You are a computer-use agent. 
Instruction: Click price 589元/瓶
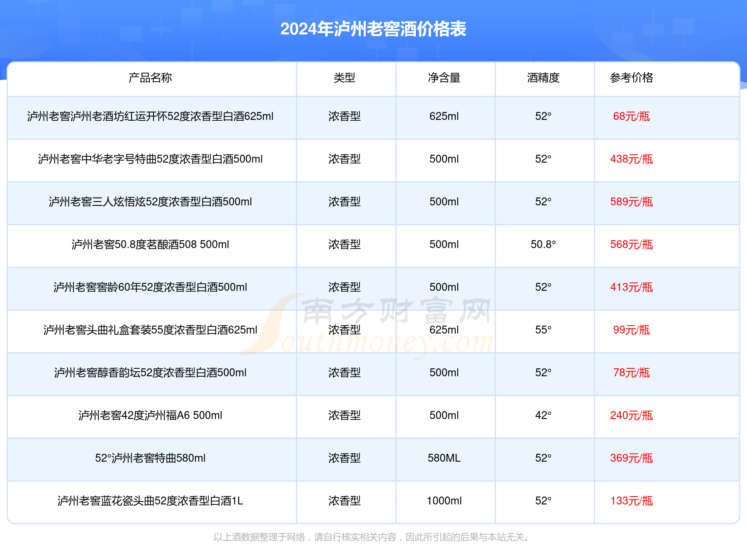(632, 202)
